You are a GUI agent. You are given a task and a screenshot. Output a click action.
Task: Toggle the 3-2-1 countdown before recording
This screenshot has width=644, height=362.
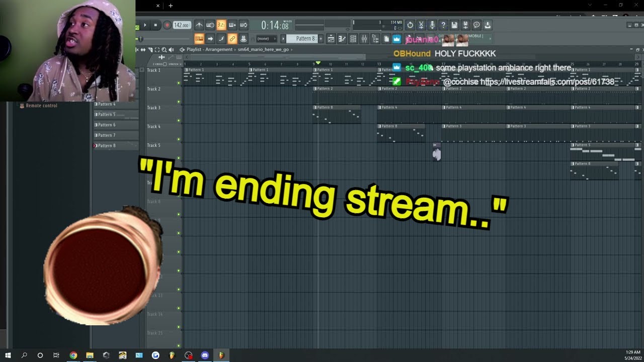coord(221,25)
